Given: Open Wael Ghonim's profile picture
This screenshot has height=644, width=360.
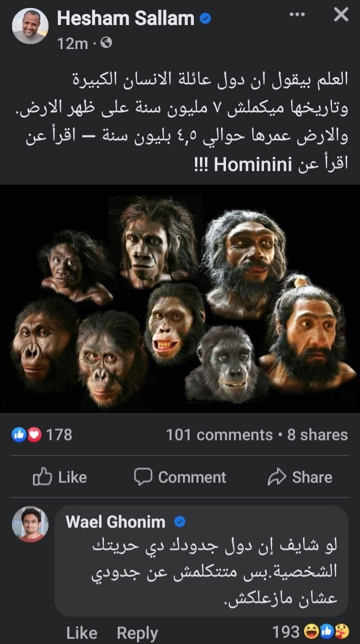Looking at the screenshot, I should [x=30, y=523].
